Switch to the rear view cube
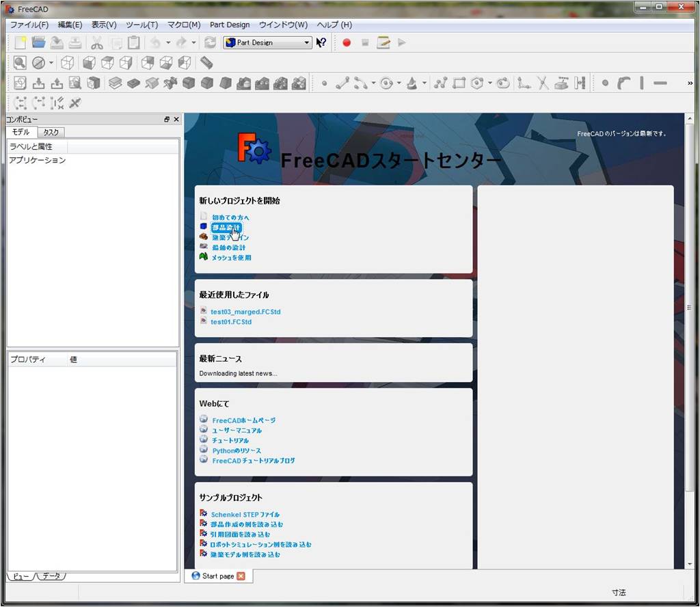This screenshot has width=700, height=607. pyautogui.click(x=148, y=63)
